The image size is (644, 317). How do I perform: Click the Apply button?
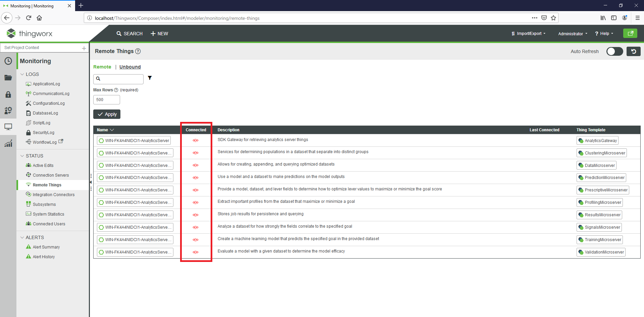107,114
